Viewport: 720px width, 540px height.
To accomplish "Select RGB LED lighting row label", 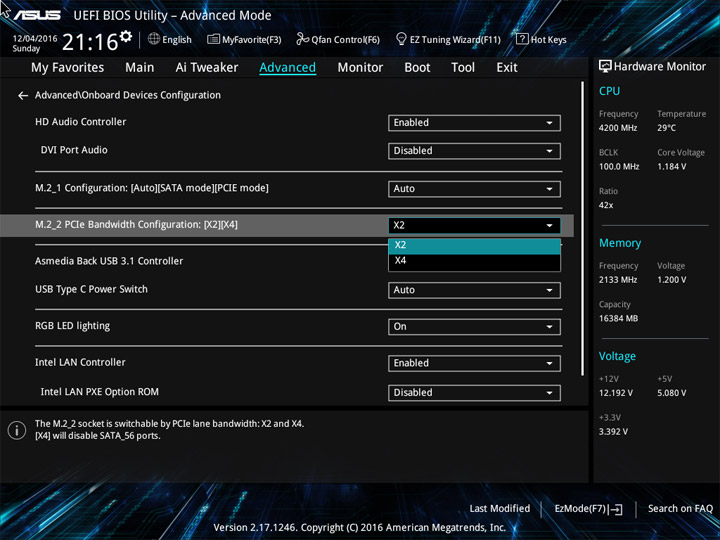I will (x=73, y=326).
